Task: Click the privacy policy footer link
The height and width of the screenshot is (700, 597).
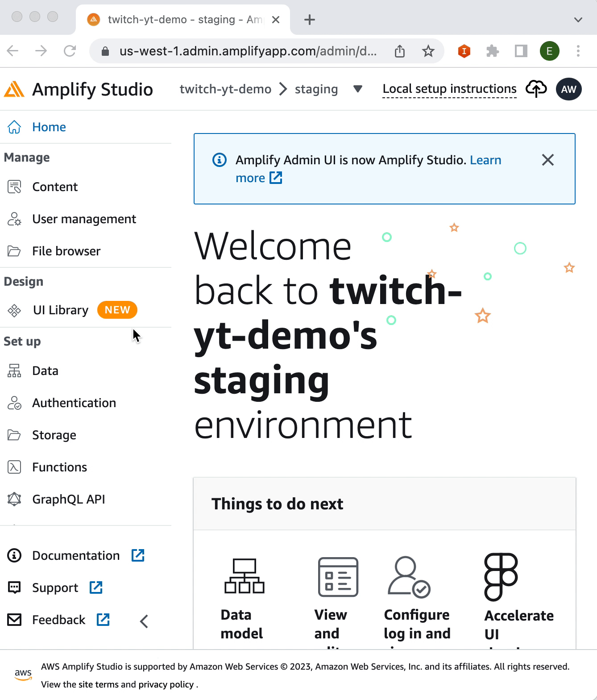Action: click(166, 684)
